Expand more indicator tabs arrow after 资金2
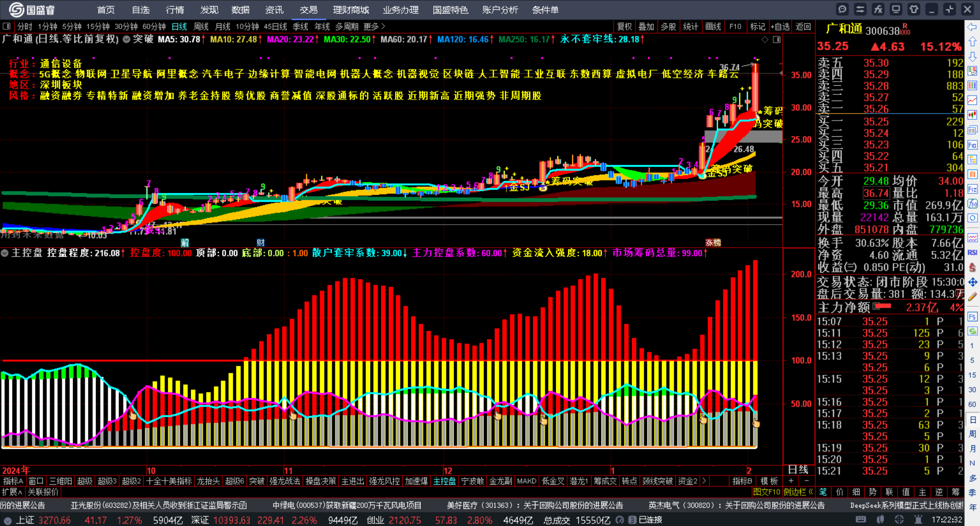The width and height of the screenshot is (980, 526). tap(704, 481)
